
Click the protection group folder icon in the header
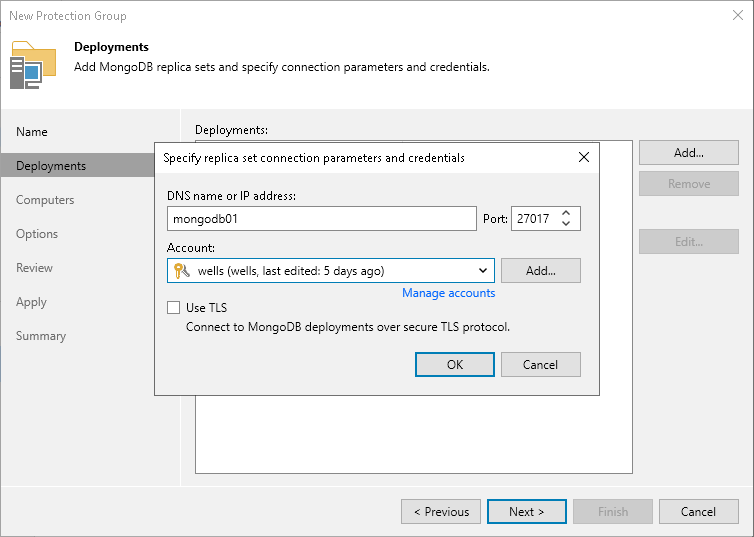click(33, 65)
